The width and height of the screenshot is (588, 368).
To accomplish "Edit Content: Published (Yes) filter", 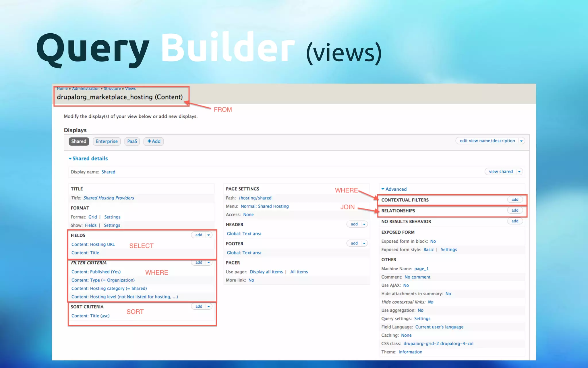I will point(96,272).
